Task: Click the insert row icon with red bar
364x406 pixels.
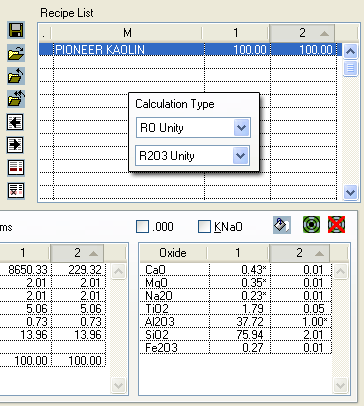Action: tap(16, 168)
